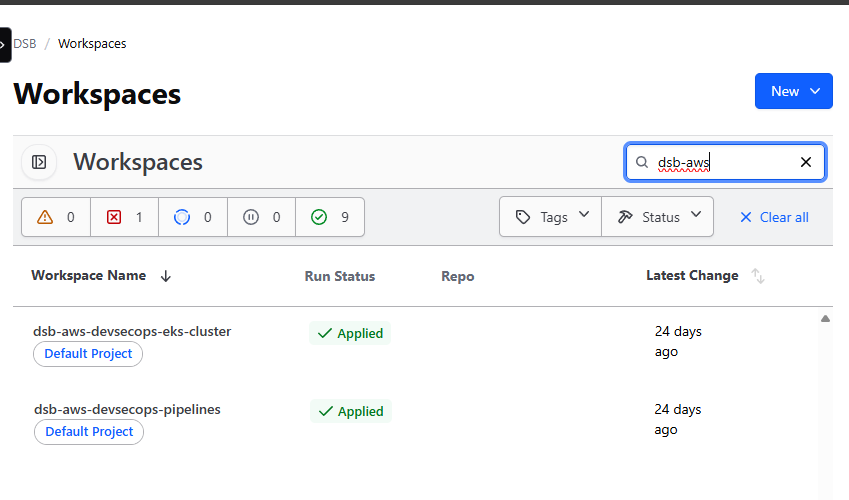Viewport: 849px width, 500px height.
Task: Click Default Project tag for eks-cluster
Action: pos(89,354)
